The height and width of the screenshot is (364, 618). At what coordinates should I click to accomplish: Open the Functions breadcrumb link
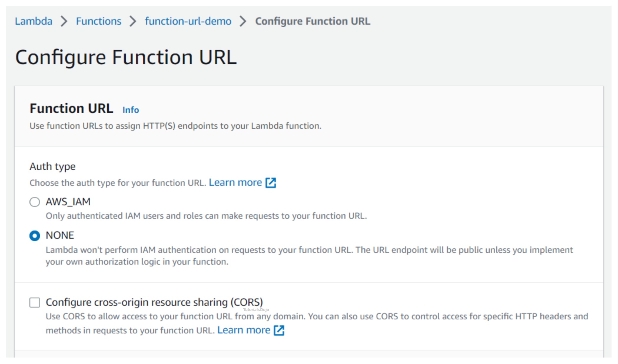pos(98,21)
